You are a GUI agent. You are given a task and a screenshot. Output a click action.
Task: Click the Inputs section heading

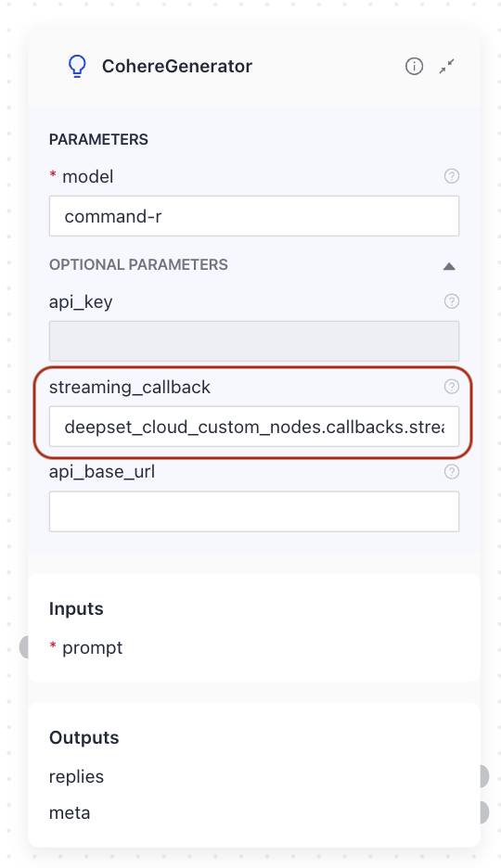76,609
